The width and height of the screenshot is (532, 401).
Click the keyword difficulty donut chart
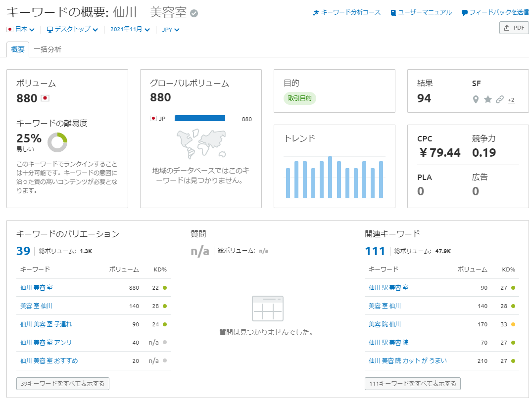[57, 142]
